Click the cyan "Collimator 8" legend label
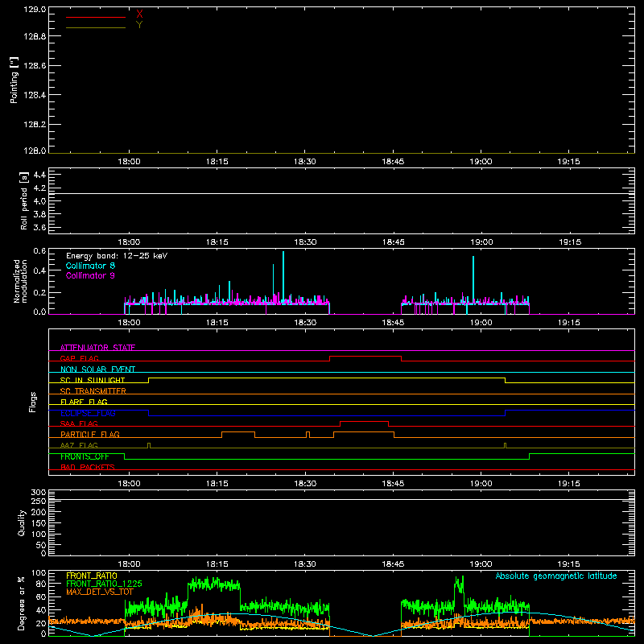The width and height of the screenshot is (644, 644). coord(90,266)
